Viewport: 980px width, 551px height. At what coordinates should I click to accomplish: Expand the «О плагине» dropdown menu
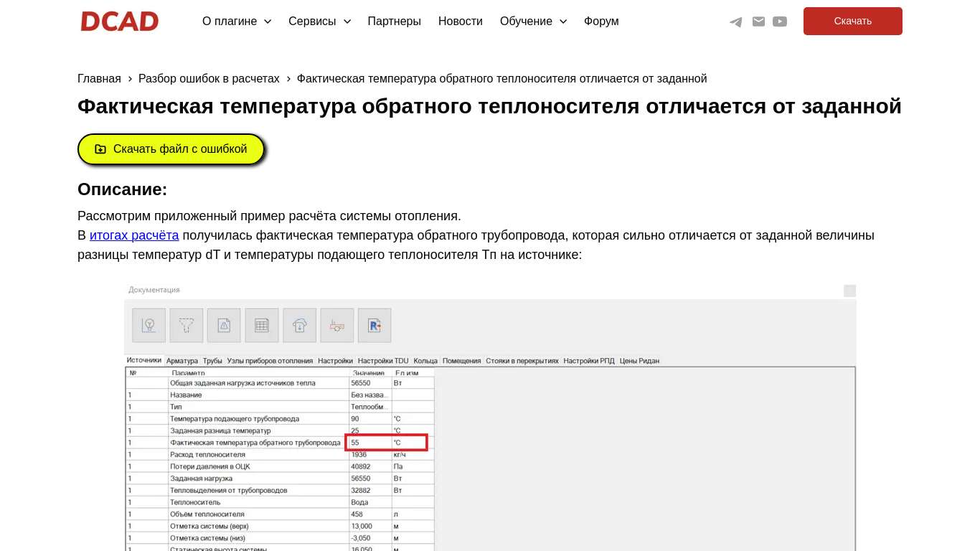click(237, 22)
